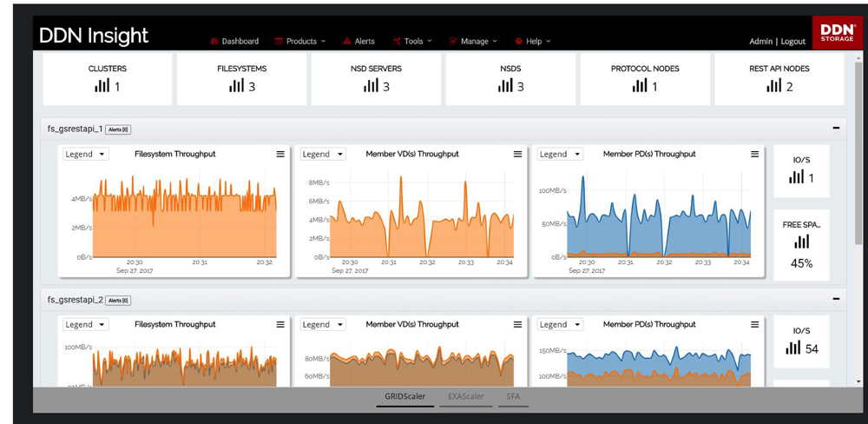Screen dimensions: 868x424
Task: Open Legend dropdown on fs_gsrestapi_1 Filesystem Throughput
Action: (86, 154)
